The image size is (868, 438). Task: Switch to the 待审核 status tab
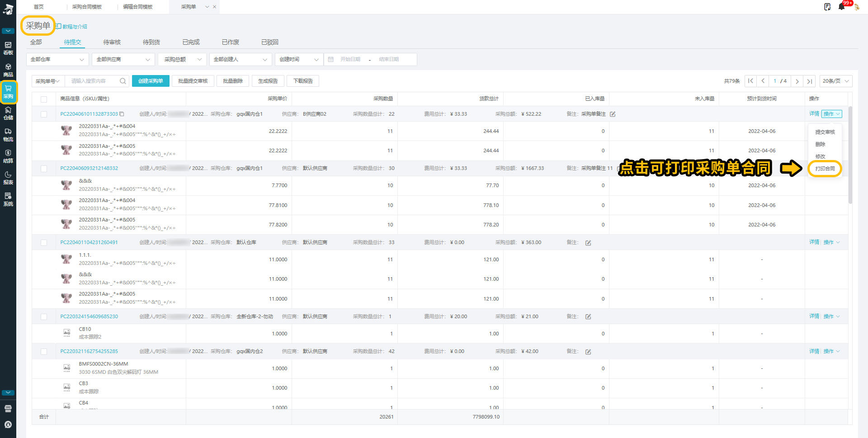[x=112, y=42]
